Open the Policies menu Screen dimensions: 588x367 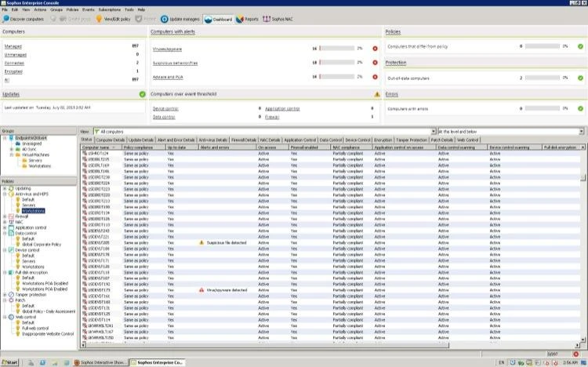pos(72,9)
